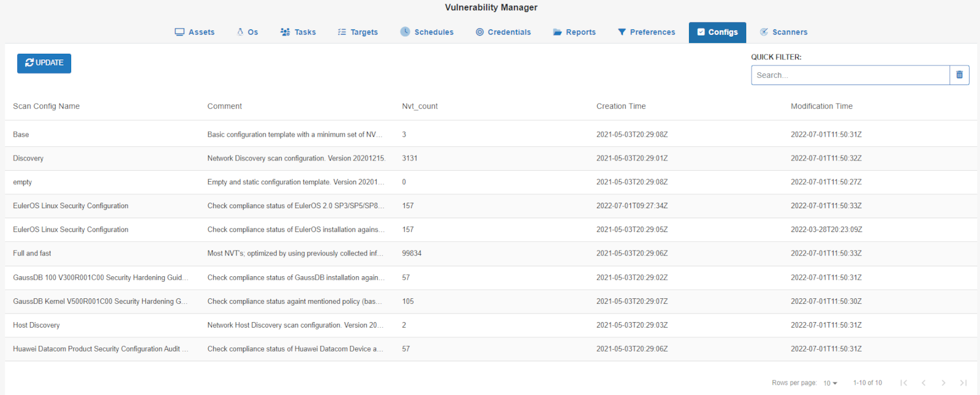Open the Os tab
The height and width of the screenshot is (395, 980).
point(247,32)
